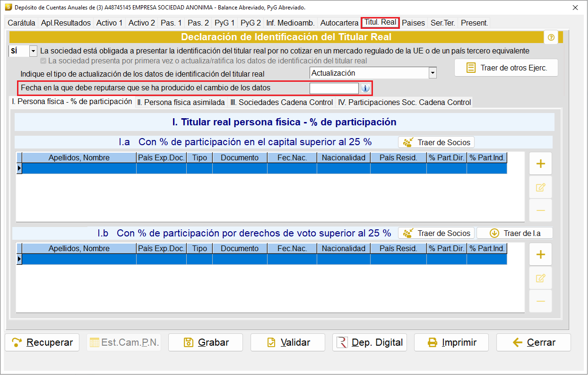The image size is (588, 375).
Task: Click the help question mark icon
Action: click(x=551, y=37)
